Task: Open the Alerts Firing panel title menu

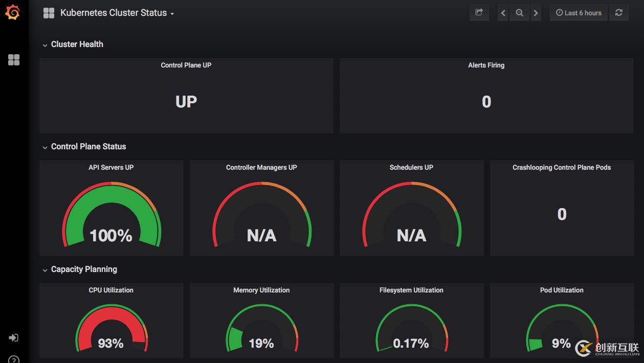Action: 486,65
